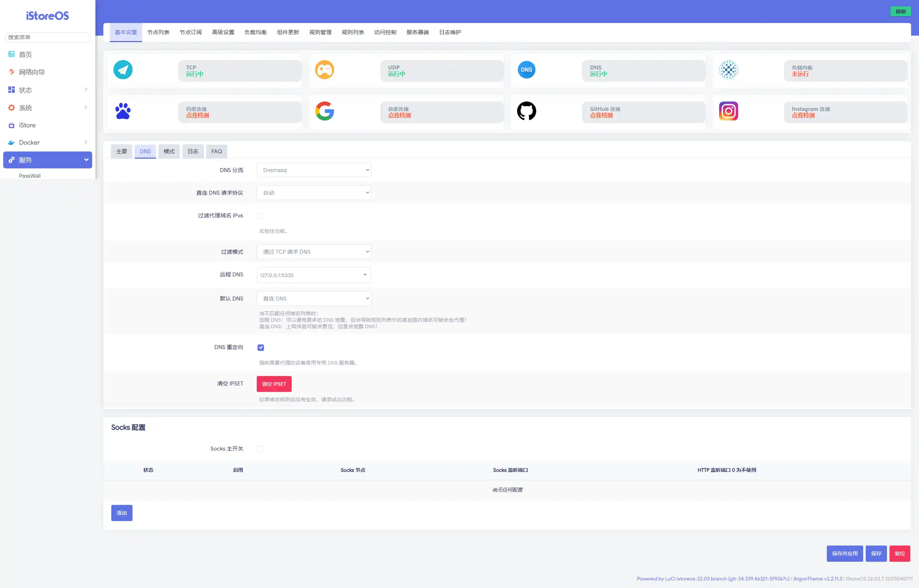The height and width of the screenshot is (588, 919).
Task: Click the orange gamepad UDP icon
Action: [324, 70]
